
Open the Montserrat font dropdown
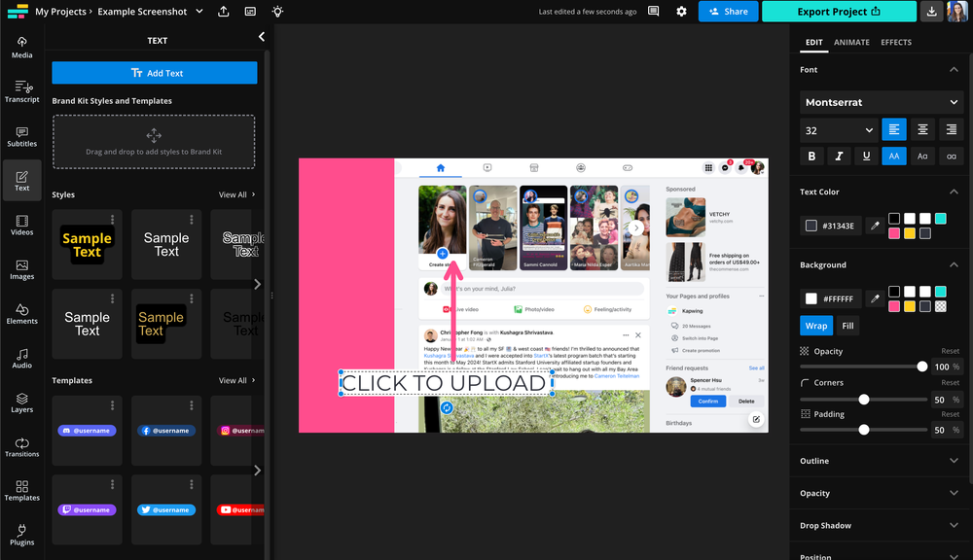coord(881,101)
